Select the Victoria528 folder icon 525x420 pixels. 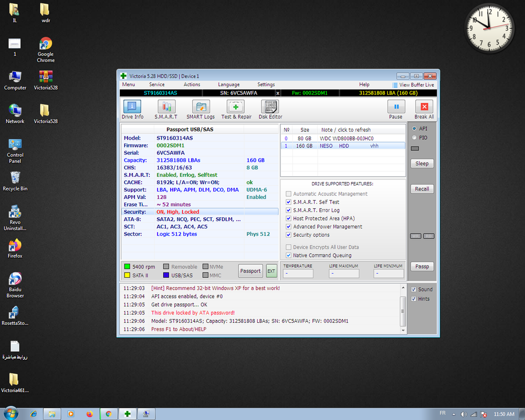pyautogui.click(x=46, y=114)
